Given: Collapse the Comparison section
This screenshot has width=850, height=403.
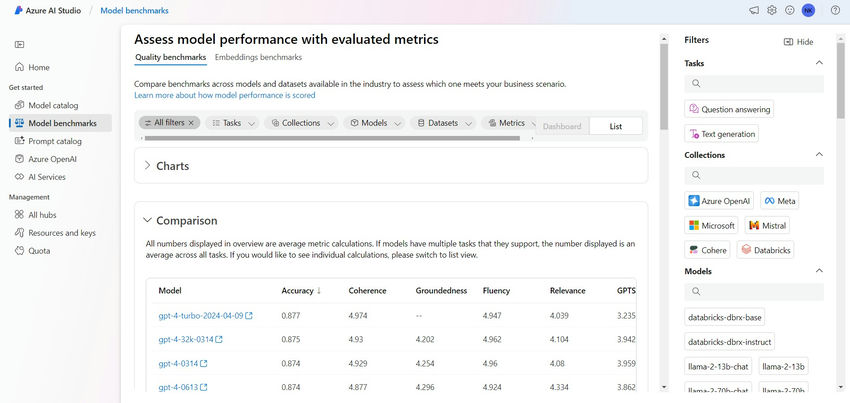Looking at the screenshot, I should [x=147, y=220].
